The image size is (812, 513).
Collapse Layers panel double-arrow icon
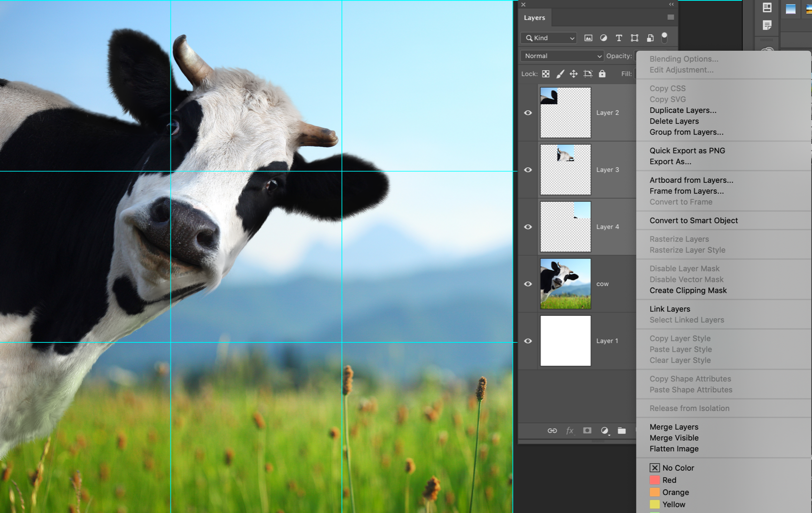[x=671, y=4]
